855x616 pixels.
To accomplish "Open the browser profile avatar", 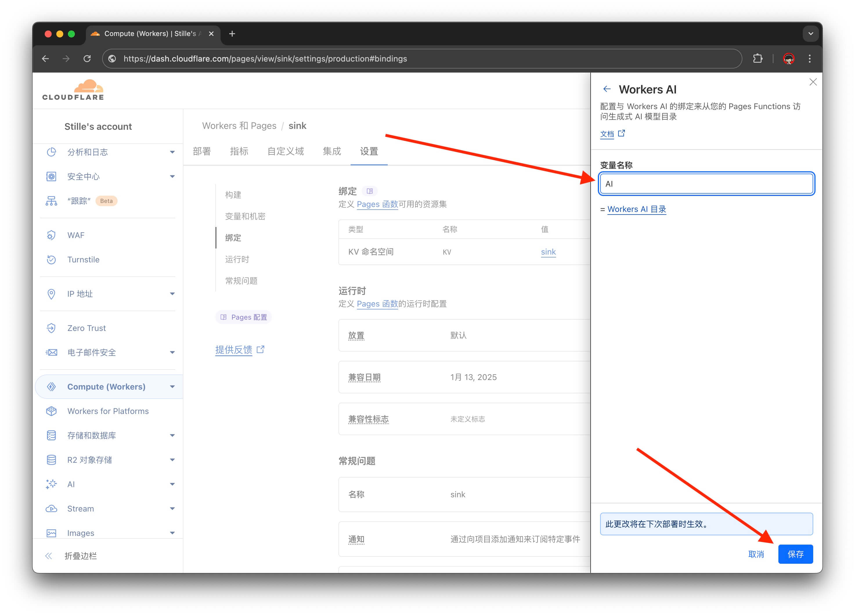I will 789,59.
